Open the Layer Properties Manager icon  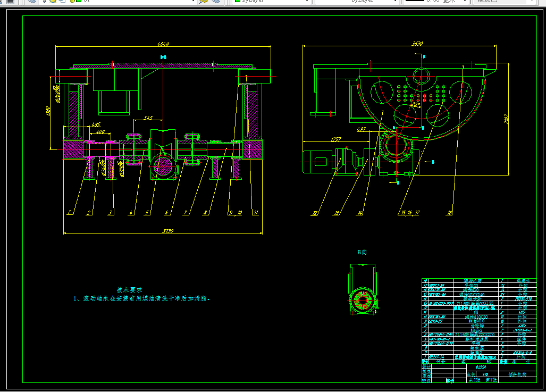pyautogui.click(x=32, y=2)
